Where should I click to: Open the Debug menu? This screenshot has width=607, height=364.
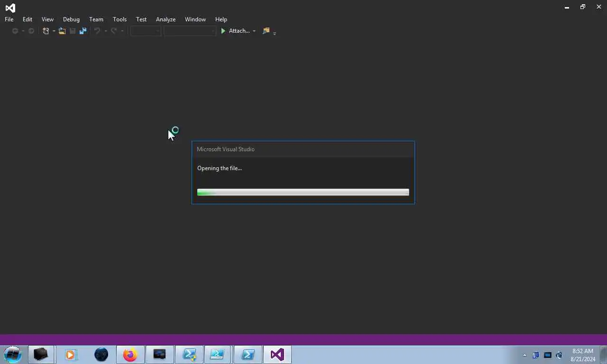(x=71, y=19)
